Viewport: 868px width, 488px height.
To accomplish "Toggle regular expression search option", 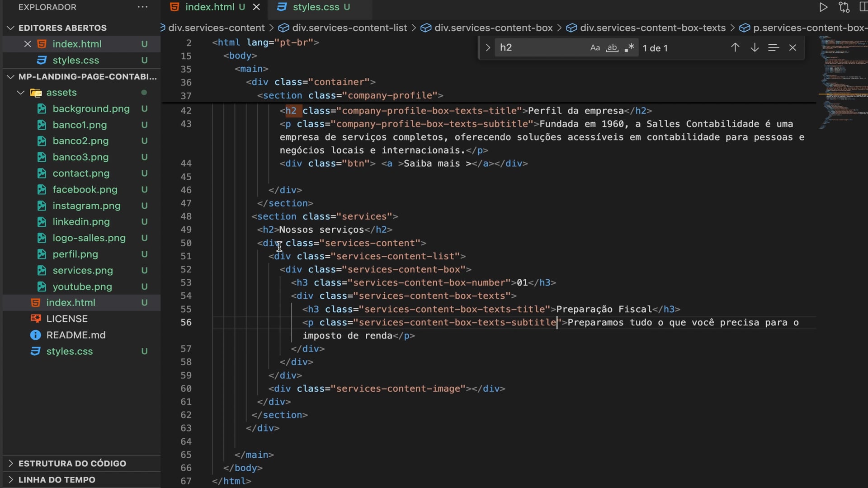I will click(629, 48).
